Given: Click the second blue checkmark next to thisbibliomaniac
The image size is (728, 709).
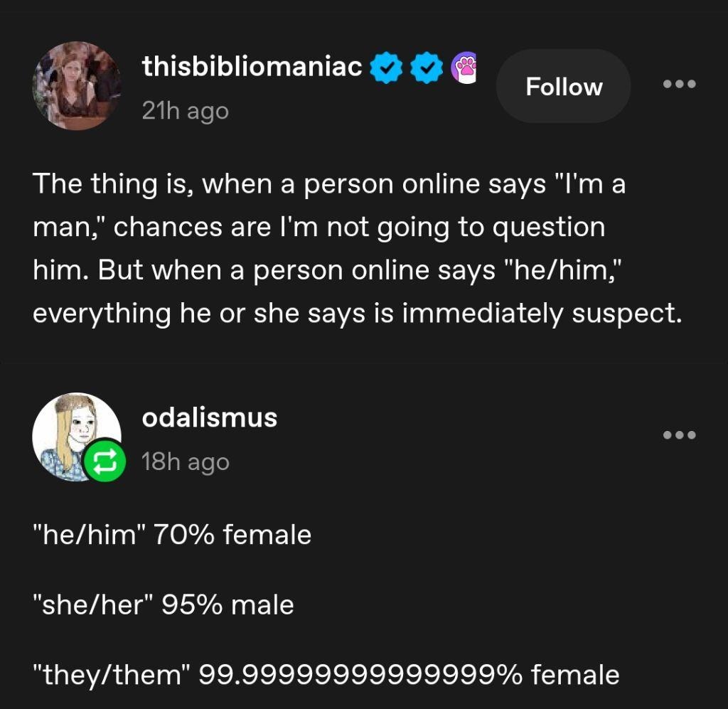Looking at the screenshot, I should coord(425,68).
